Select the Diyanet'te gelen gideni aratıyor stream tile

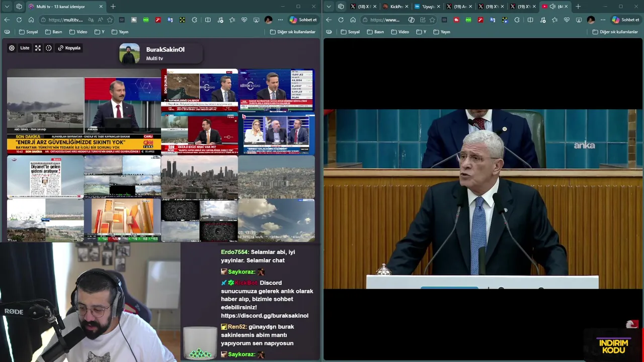pos(45,176)
